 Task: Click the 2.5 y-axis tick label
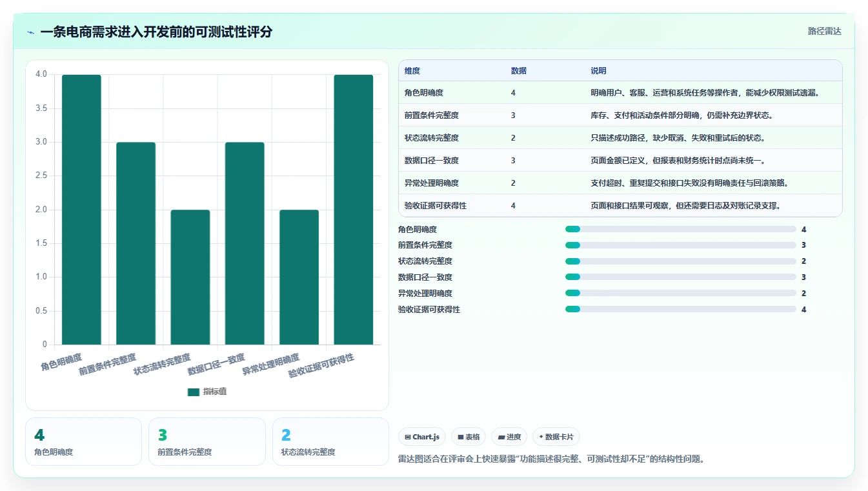tap(41, 175)
